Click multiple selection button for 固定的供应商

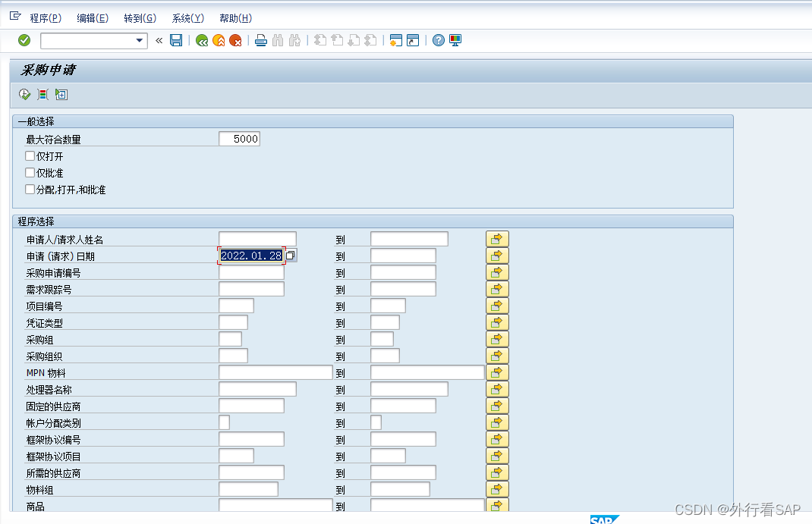click(x=497, y=406)
